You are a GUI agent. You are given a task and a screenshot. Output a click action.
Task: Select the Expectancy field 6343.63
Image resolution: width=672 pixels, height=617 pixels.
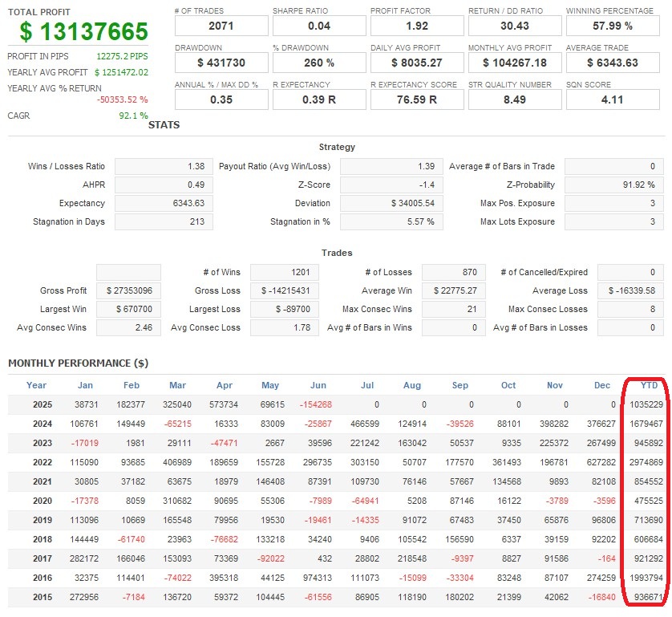164,203
